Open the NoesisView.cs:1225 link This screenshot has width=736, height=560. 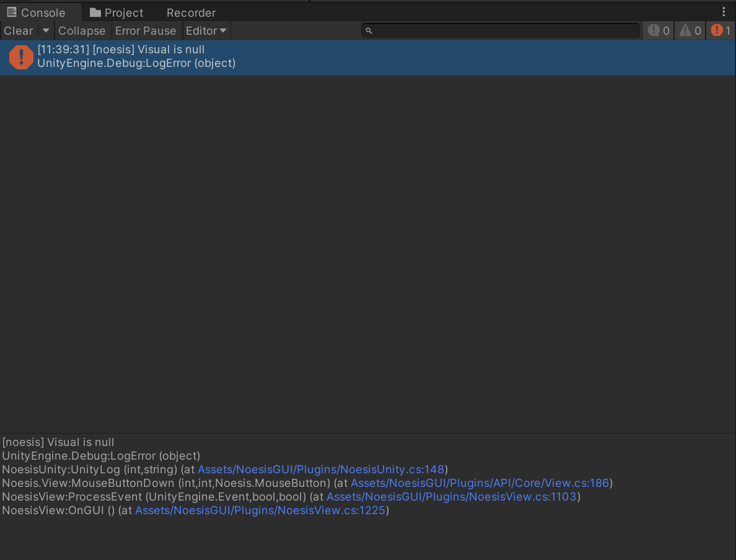pyautogui.click(x=260, y=510)
